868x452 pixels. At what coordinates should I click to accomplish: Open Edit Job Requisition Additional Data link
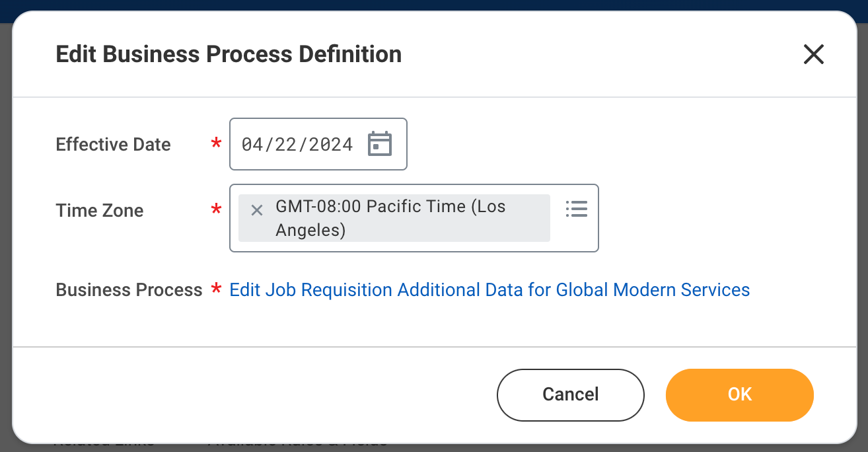[489, 290]
